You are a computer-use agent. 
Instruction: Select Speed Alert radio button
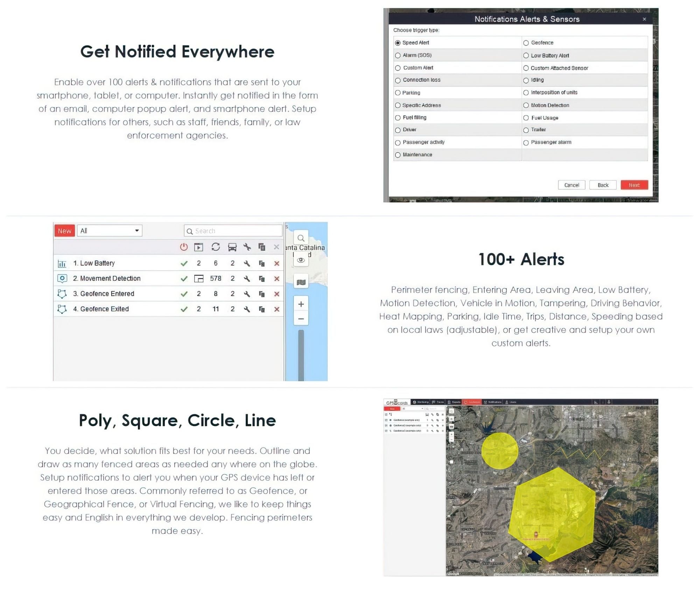click(398, 42)
